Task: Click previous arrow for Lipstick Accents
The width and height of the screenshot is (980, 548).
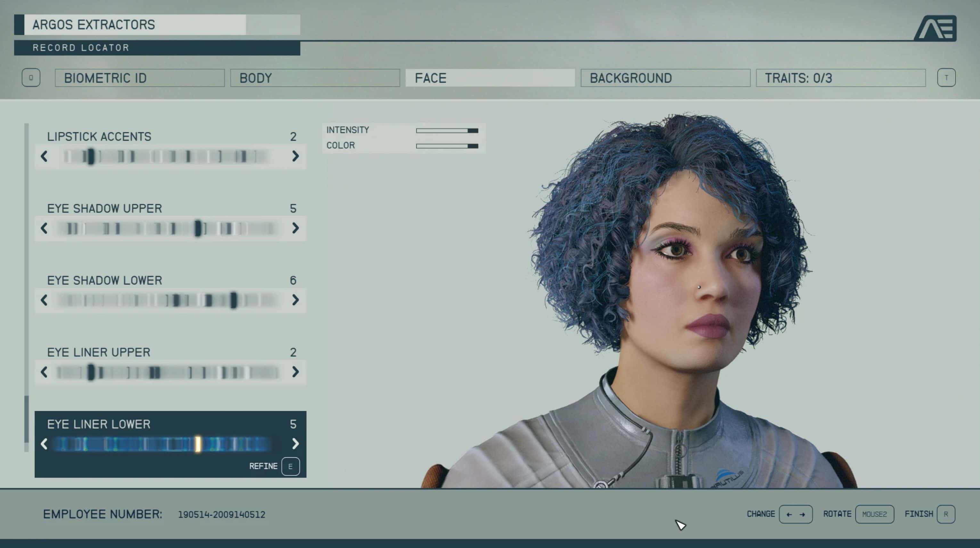Action: 44,156
